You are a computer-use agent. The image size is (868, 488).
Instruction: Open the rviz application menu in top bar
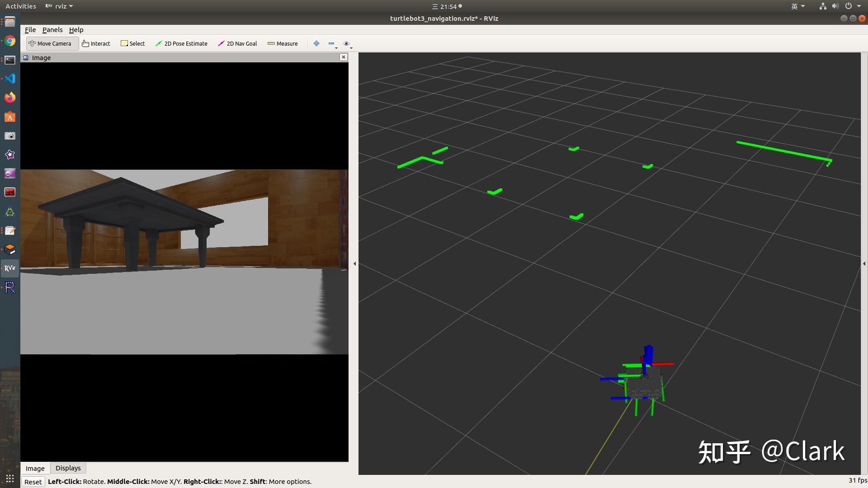[59, 6]
